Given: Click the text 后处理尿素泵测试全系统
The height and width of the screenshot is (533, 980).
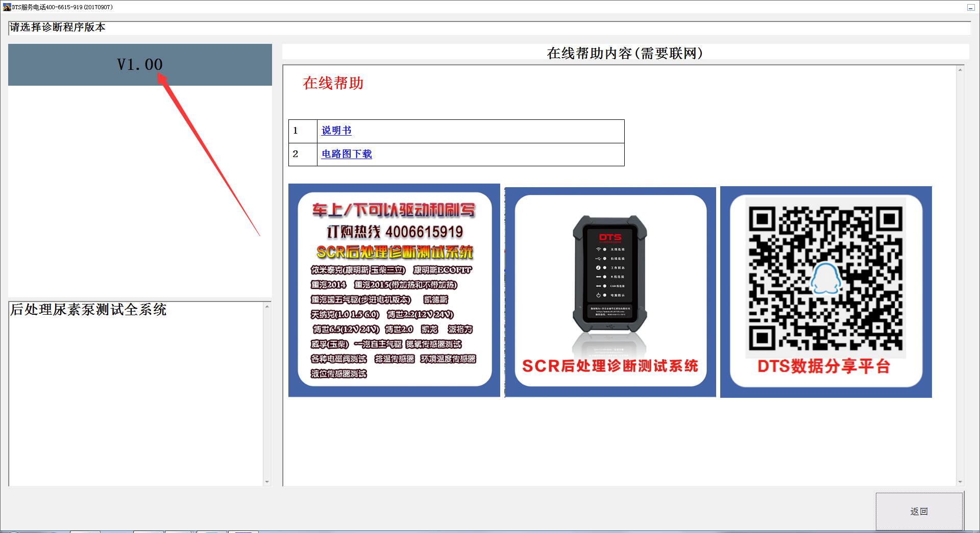Looking at the screenshot, I should [88, 310].
